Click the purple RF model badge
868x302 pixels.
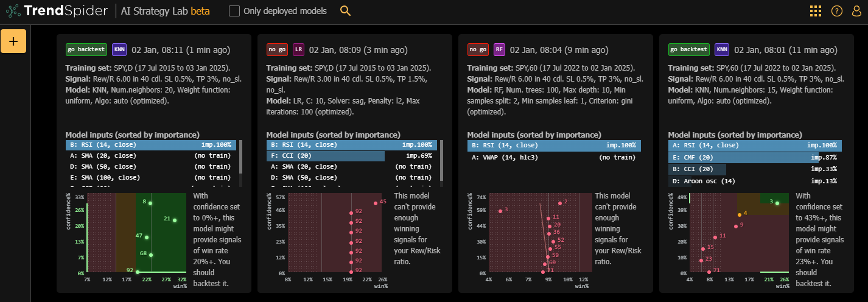coord(499,49)
